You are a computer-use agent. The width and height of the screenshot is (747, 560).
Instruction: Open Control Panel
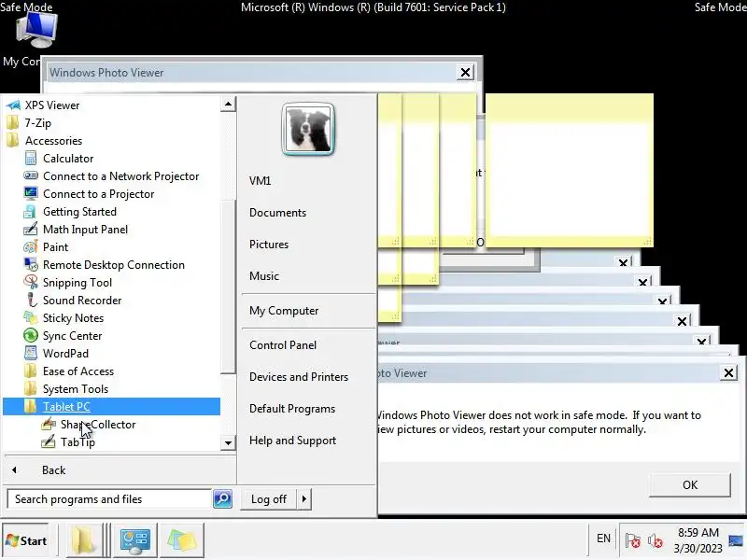tap(283, 345)
